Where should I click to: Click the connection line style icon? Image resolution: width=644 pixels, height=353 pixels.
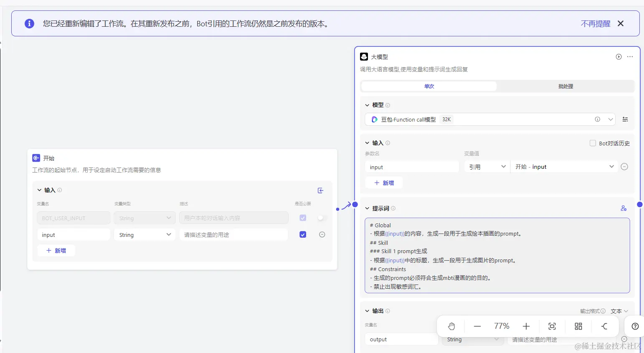[x=604, y=326]
